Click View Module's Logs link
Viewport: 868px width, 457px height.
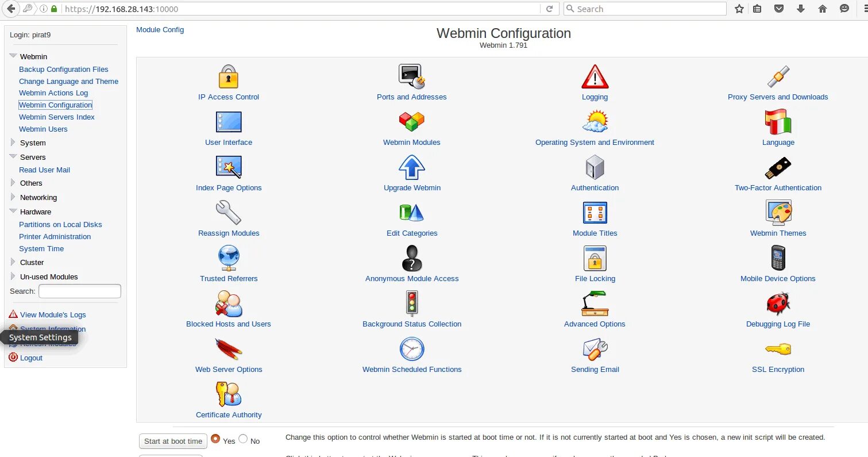click(53, 314)
